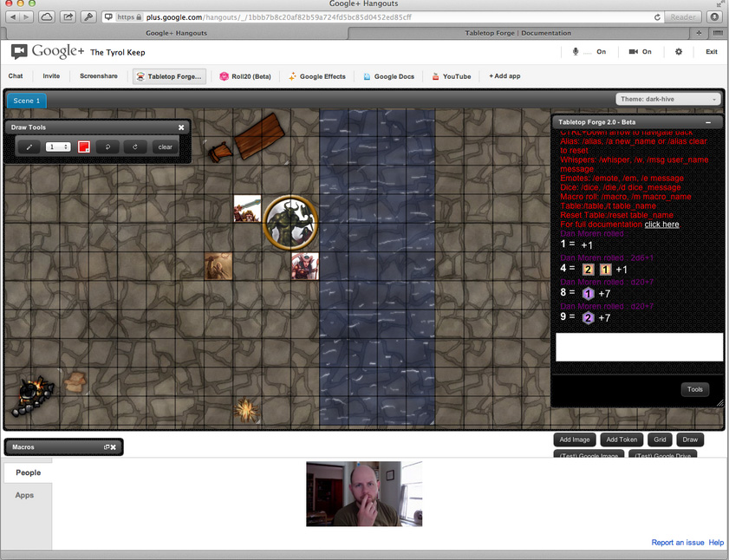Close the Draw Tools panel
Viewport: 729px width, 560px height.
tap(181, 127)
